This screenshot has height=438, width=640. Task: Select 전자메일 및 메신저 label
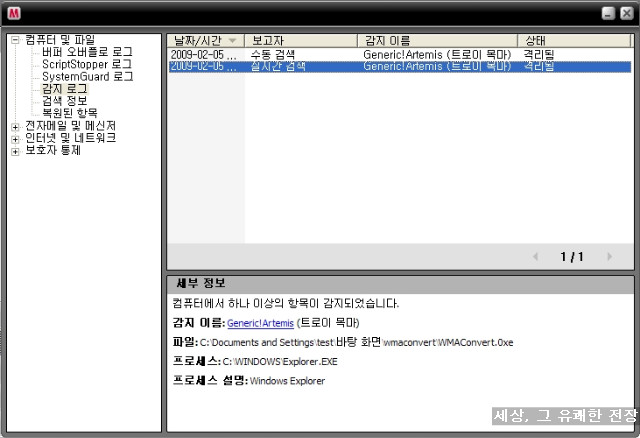71,125
